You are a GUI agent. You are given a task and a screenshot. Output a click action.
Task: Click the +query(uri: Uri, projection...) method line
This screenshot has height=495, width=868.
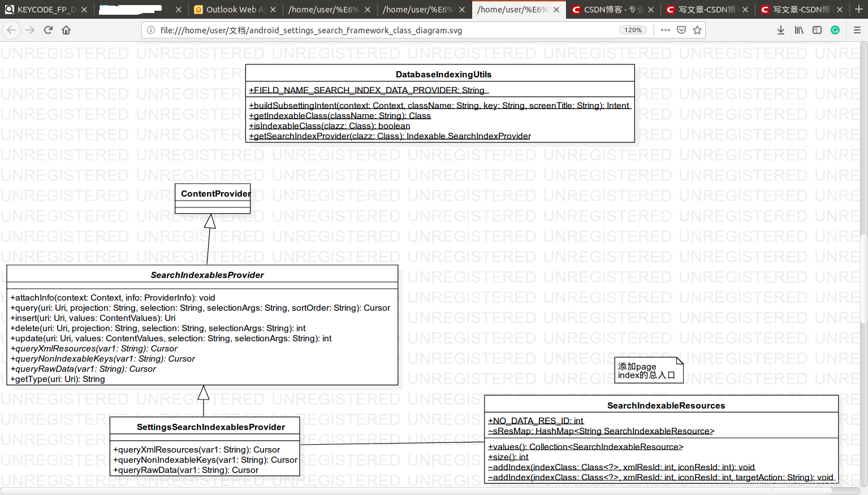click(200, 308)
